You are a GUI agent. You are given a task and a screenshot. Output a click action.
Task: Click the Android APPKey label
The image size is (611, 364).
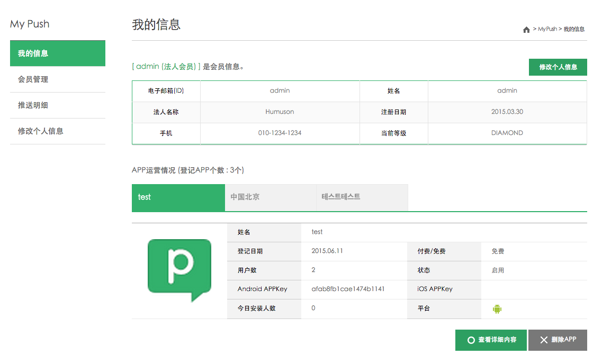pyautogui.click(x=262, y=289)
